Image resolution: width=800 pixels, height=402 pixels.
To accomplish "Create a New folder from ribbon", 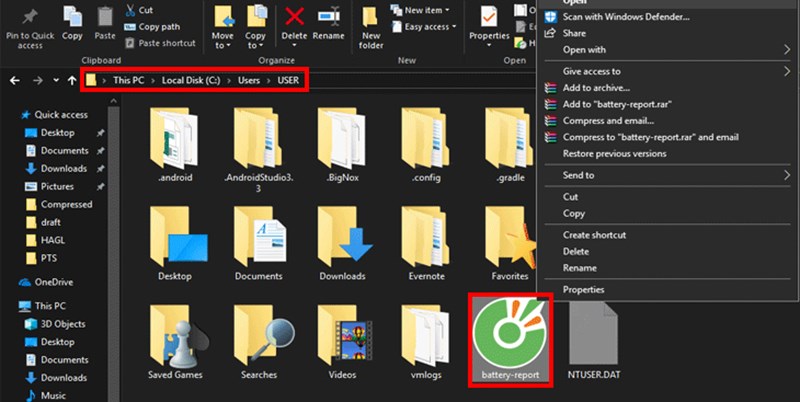I will (x=371, y=28).
